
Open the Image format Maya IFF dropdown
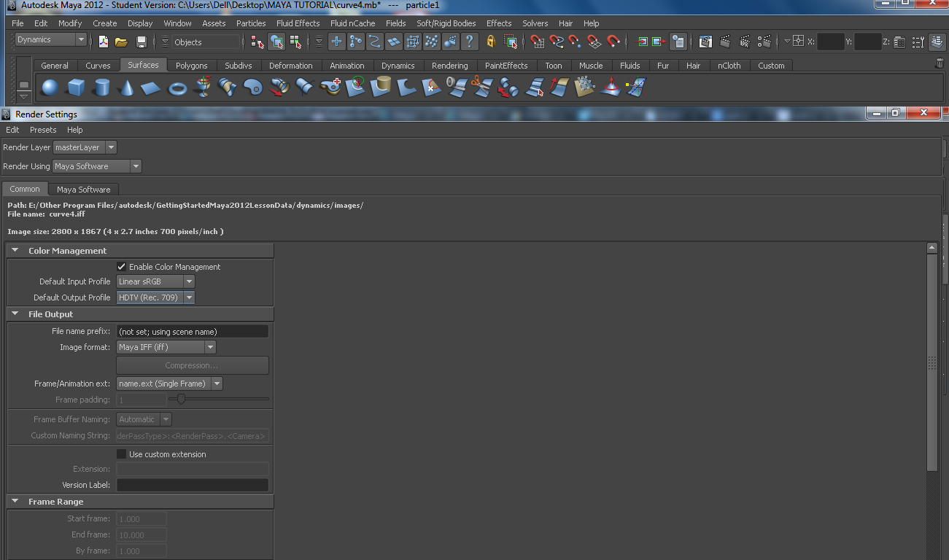tap(166, 347)
